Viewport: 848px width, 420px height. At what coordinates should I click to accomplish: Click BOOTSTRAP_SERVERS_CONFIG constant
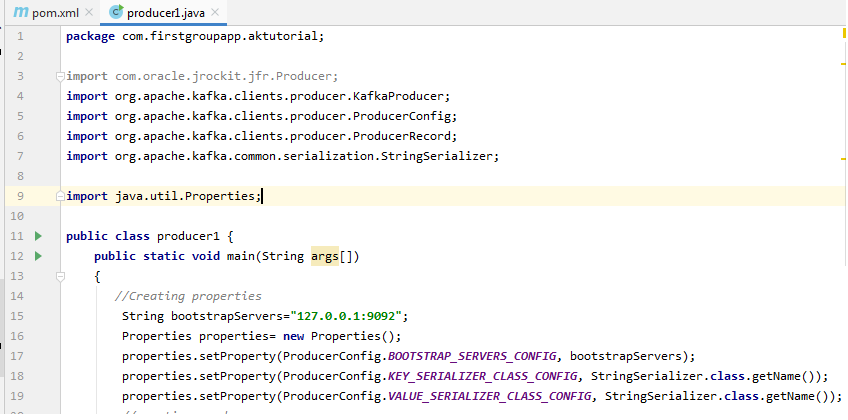[x=472, y=356]
